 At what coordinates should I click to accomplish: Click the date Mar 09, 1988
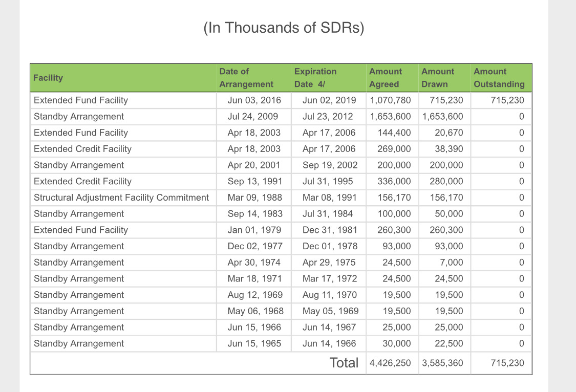pyautogui.click(x=255, y=198)
